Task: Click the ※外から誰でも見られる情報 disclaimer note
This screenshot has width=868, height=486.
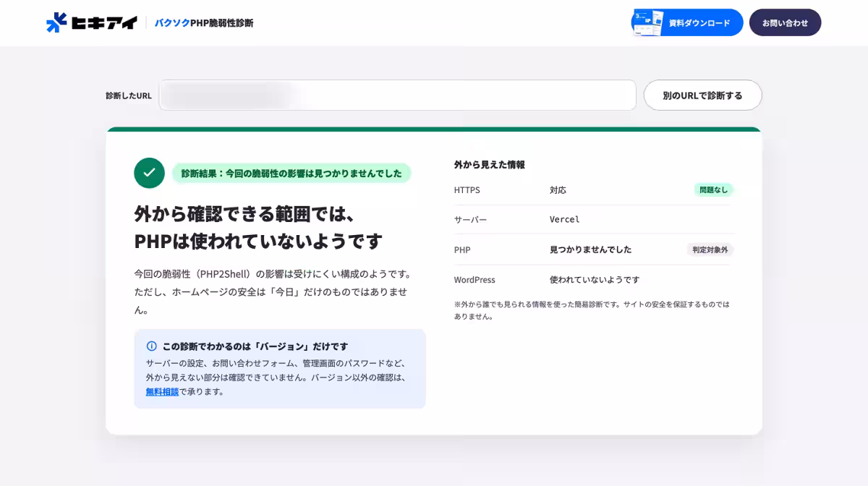Action: 592,310
